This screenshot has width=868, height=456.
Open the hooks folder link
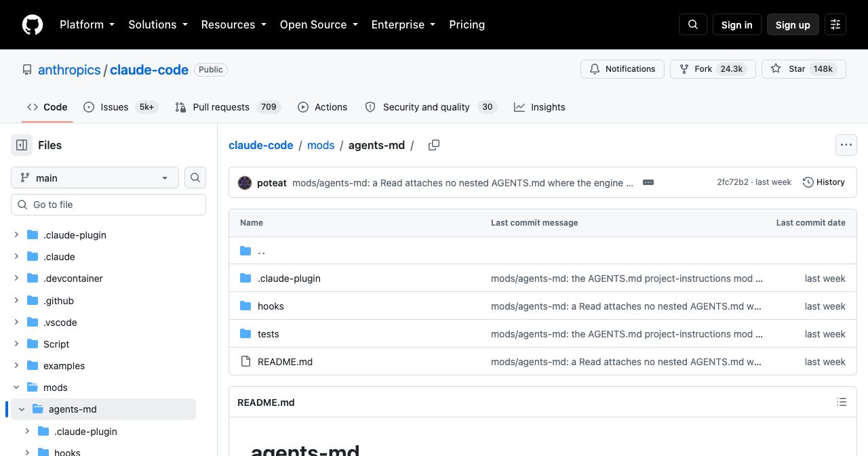click(x=271, y=306)
